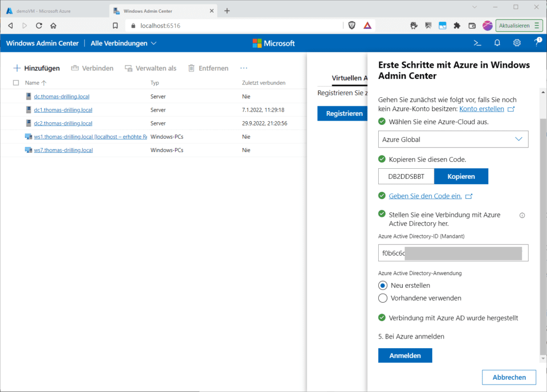Click the browser profile avatar icon
Image resolution: width=547 pixels, height=392 pixels.
(487, 26)
